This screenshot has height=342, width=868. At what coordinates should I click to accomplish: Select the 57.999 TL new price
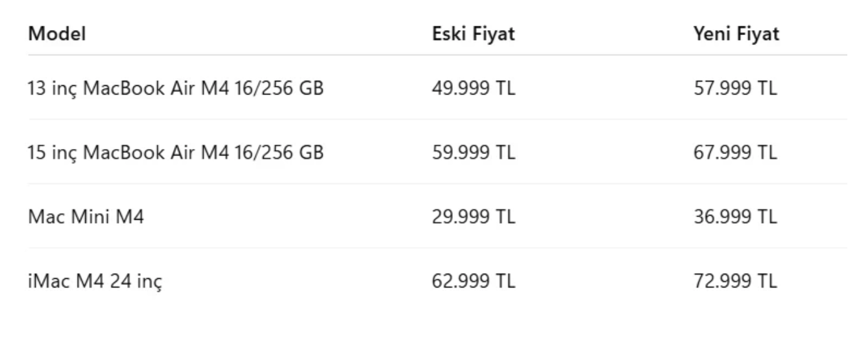pos(735,88)
